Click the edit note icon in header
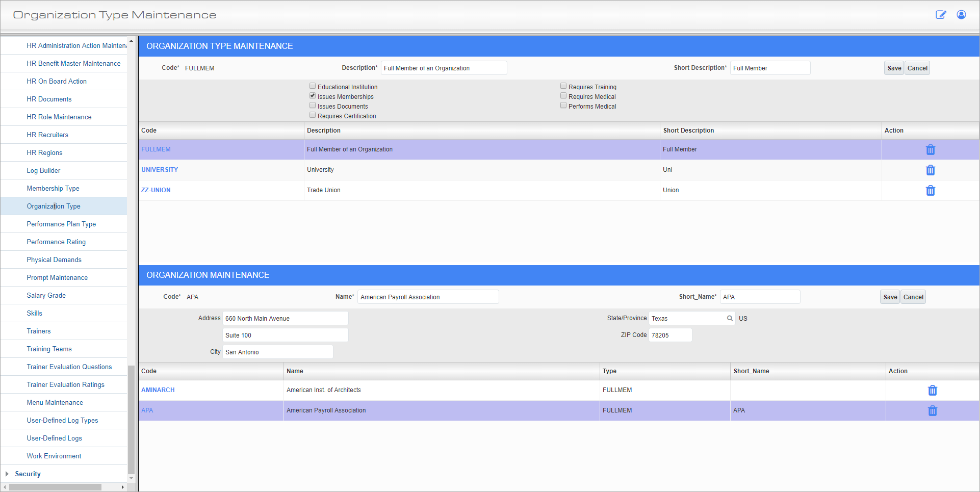Image resolution: width=980 pixels, height=492 pixels. click(941, 15)
